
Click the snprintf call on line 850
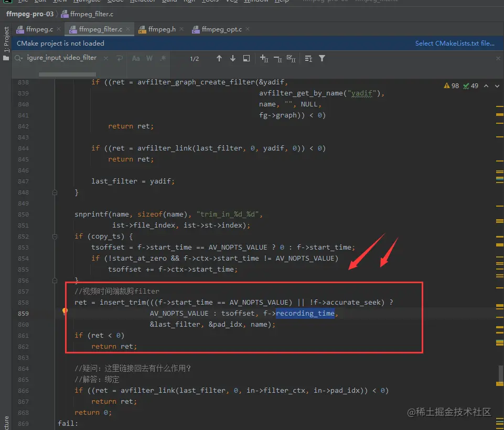(91, 214)
